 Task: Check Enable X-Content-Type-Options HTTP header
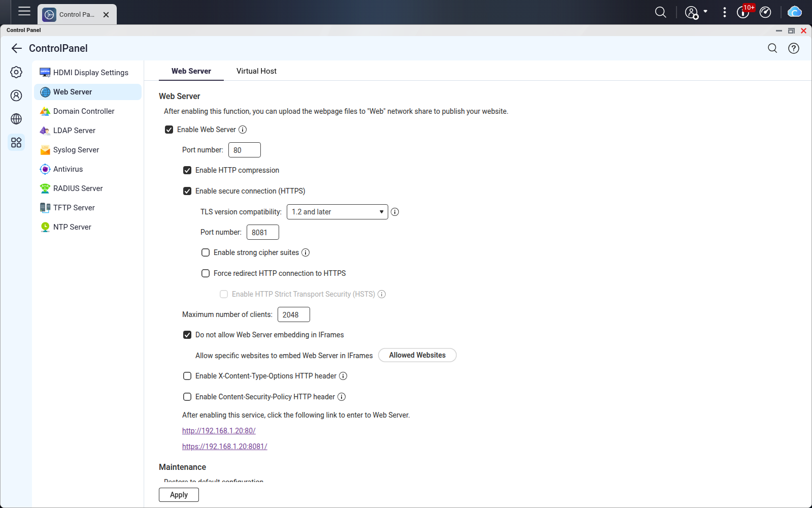click(187, 376)
